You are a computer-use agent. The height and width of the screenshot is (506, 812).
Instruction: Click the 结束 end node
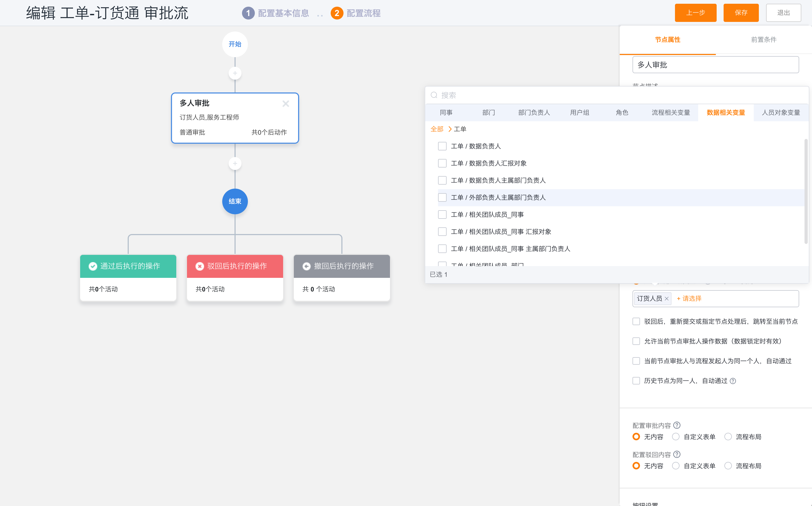[235, 201]
